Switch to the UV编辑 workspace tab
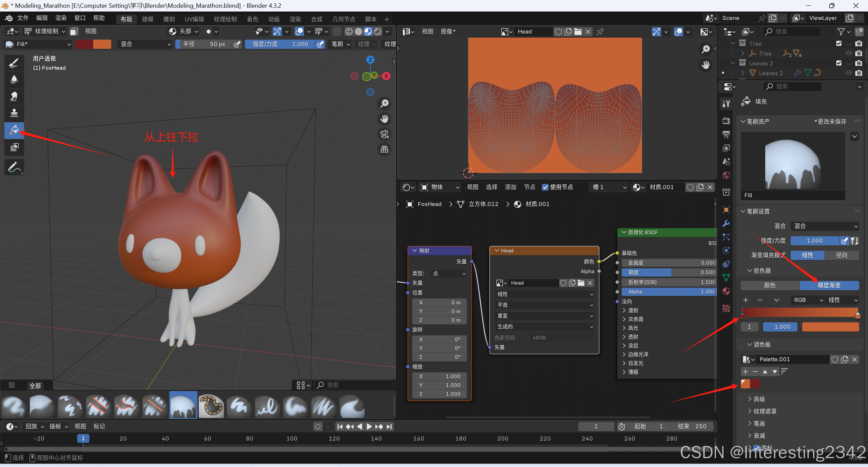The image size is (868, 467). pos(194,19)
